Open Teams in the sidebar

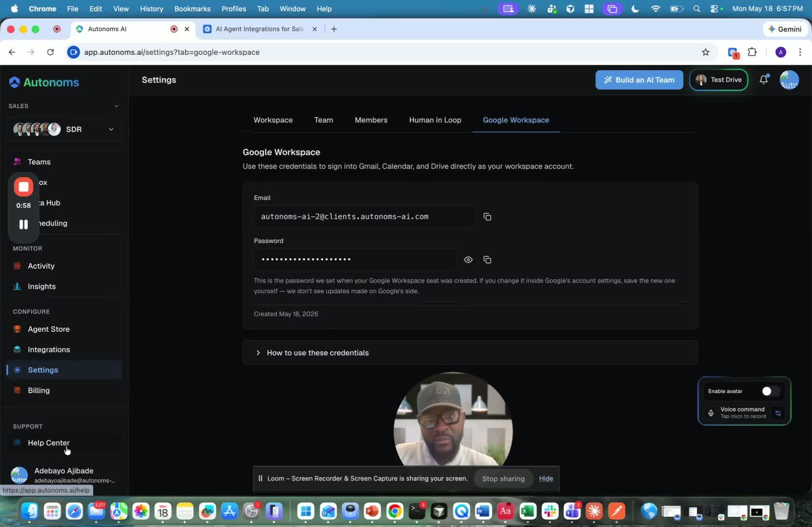(x=64, y=162)
